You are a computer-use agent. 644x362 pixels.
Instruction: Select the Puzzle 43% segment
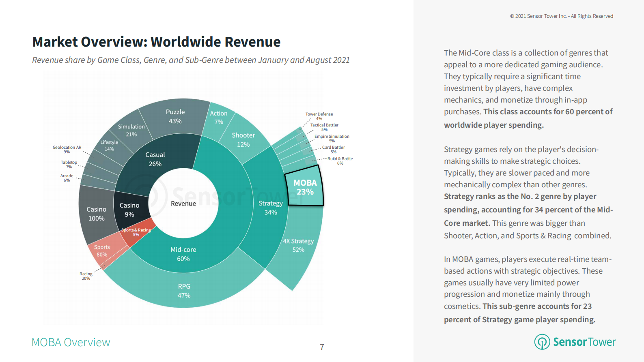click(x=175, y=116)
